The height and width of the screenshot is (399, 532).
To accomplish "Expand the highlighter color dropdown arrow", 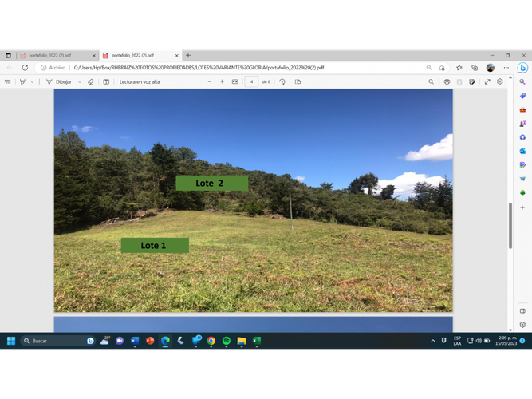I will point(32,82).
